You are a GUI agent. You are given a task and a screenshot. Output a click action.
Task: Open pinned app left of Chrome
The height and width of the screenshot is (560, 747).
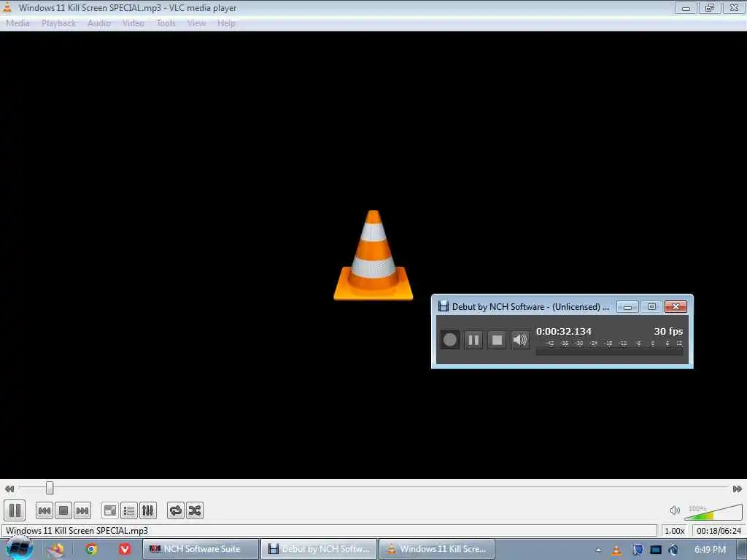tap(55, 549)
